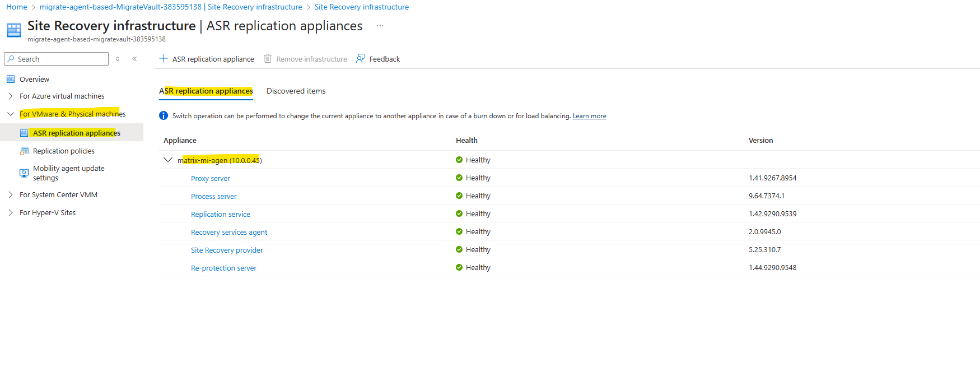Click health check icon for Recovery services agent

(x=459, y=231)
